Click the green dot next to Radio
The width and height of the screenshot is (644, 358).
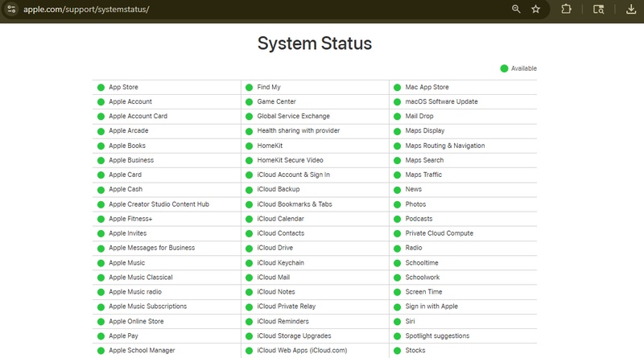397,249
